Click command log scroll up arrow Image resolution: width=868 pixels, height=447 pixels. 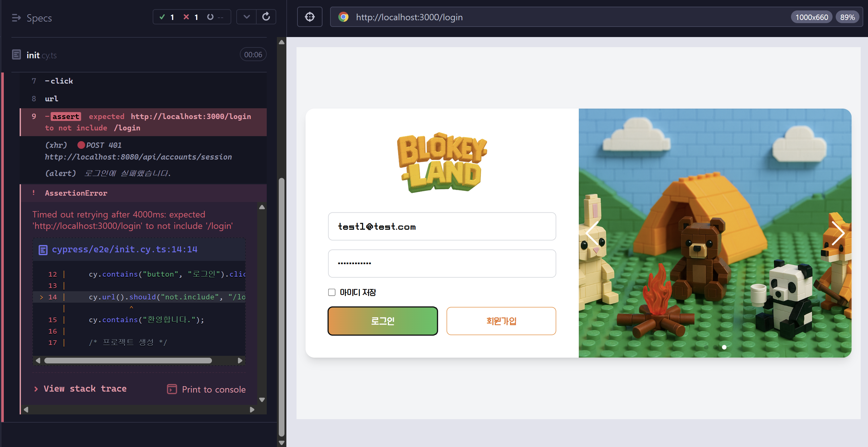(282, 42)
